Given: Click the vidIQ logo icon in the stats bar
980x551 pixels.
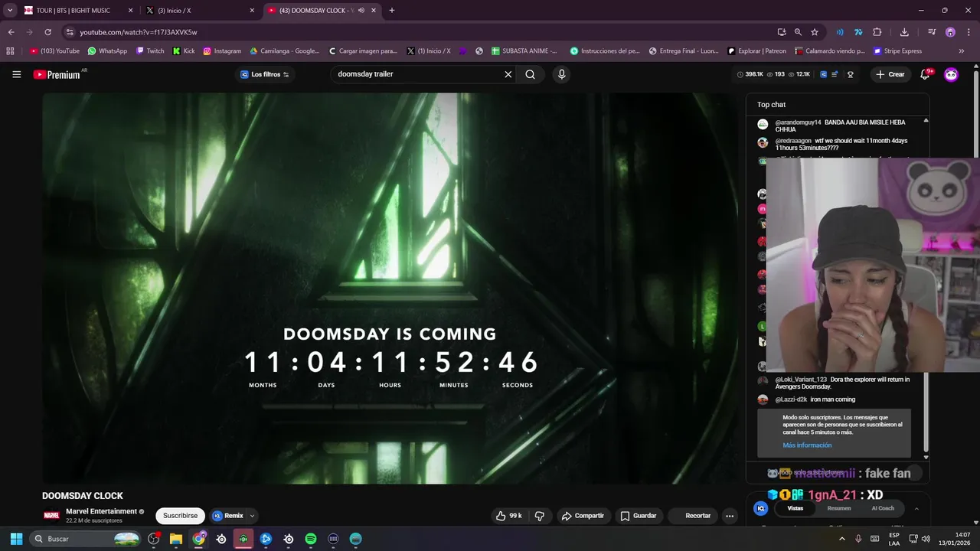Looking at the screenshot, I should (x=824, y=74).
